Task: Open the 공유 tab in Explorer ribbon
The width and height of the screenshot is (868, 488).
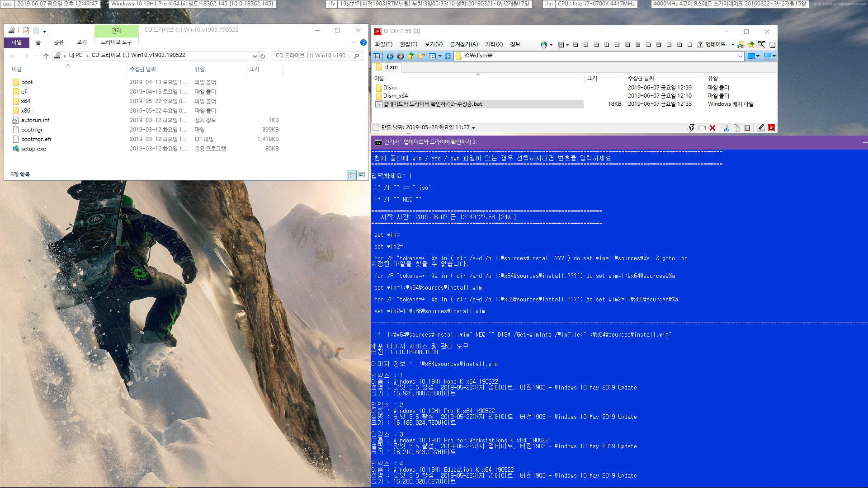Action: click(x=59, y=42)
